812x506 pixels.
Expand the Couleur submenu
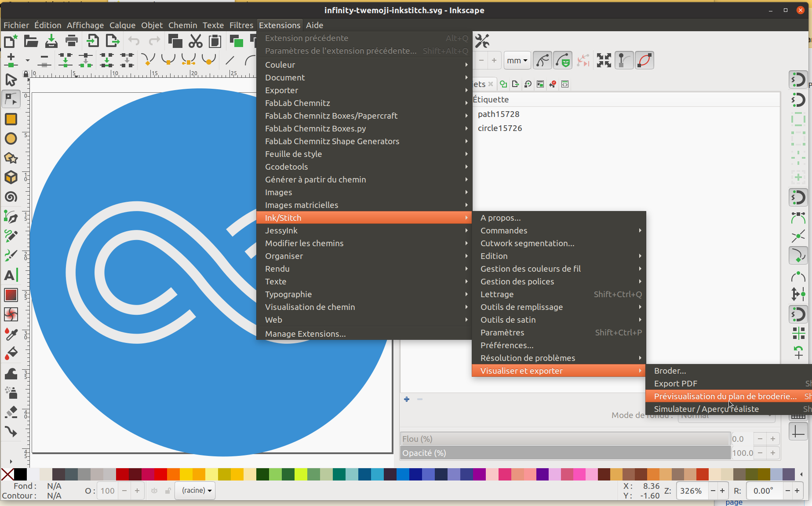pos(364,65)
